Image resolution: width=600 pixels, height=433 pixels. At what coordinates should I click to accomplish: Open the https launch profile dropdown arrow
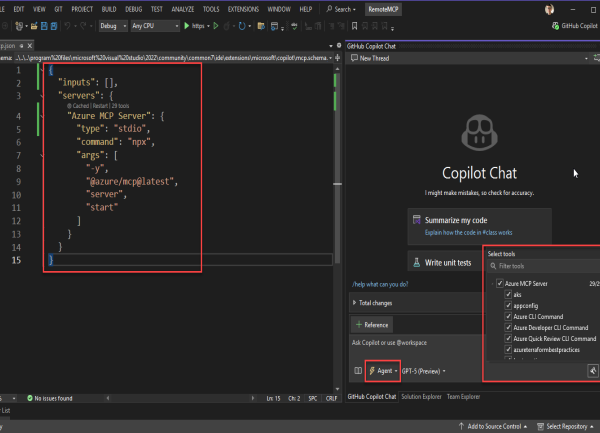coord(208,26)
